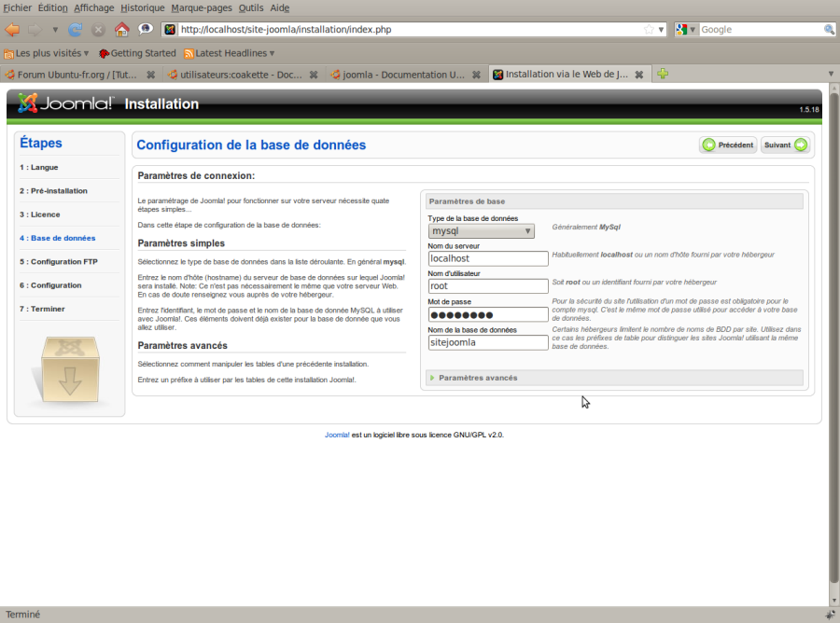Click the scrollbar up arrow
This screenshot has width=840, height=623.
[x=834, y=88]
